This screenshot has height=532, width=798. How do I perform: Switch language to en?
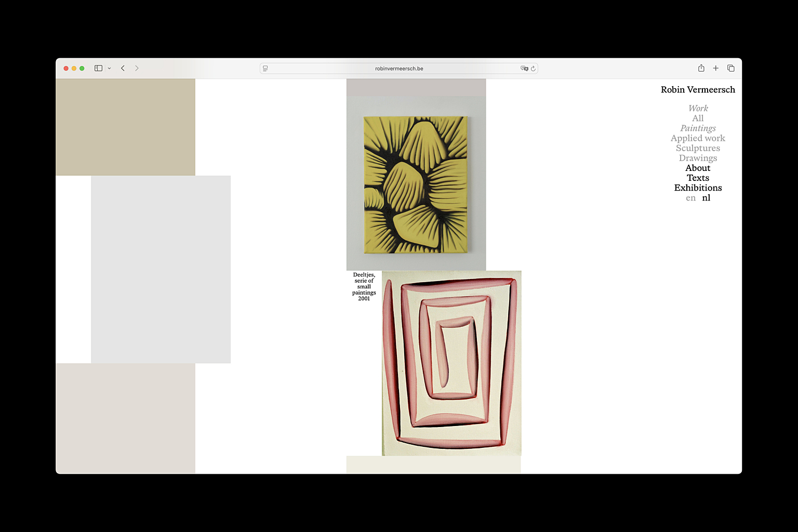tap(690, 198)
